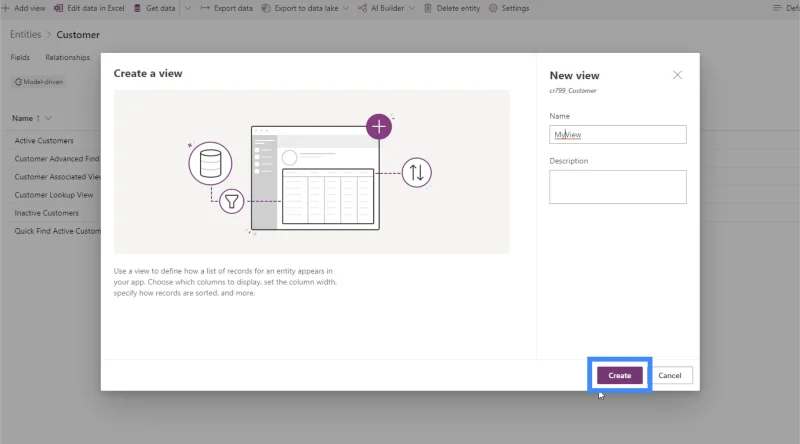Edit the view Name field
The width and height of the screenshot is (800, 444).
pyautogui.click(x=617, y=135)
